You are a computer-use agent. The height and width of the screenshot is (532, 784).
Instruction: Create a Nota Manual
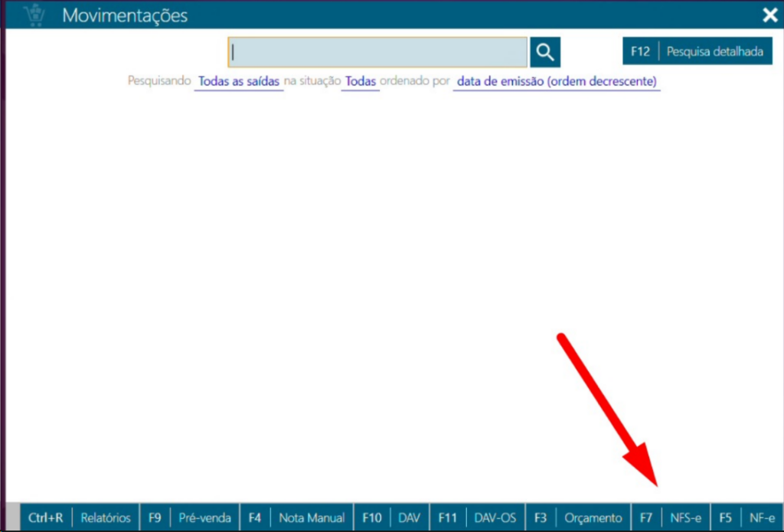(x=312, y=518)
